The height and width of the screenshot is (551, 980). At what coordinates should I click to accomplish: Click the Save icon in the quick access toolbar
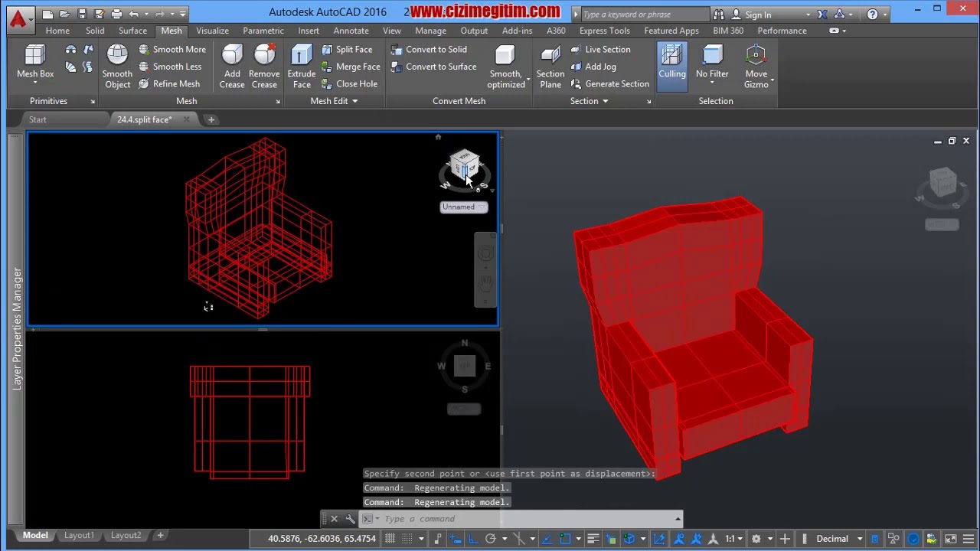click(82, 14)
